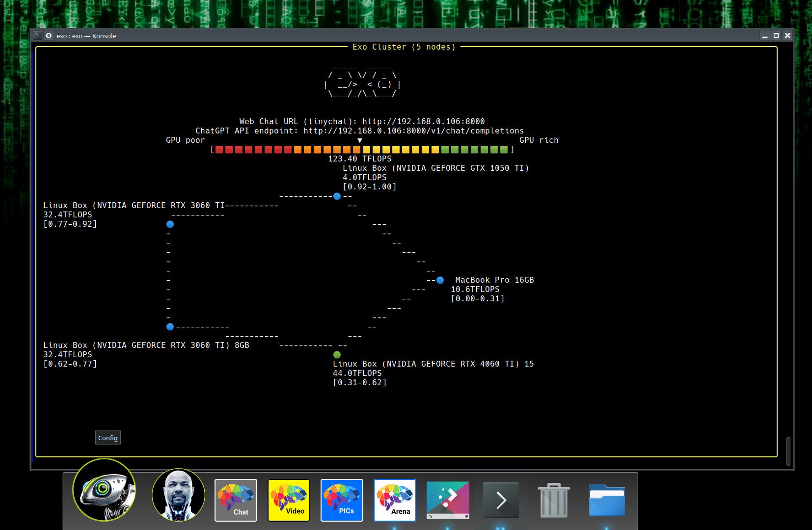Open the Trash can from the dock
Viewport: 812px width, 530px height.
click(553, 500)
